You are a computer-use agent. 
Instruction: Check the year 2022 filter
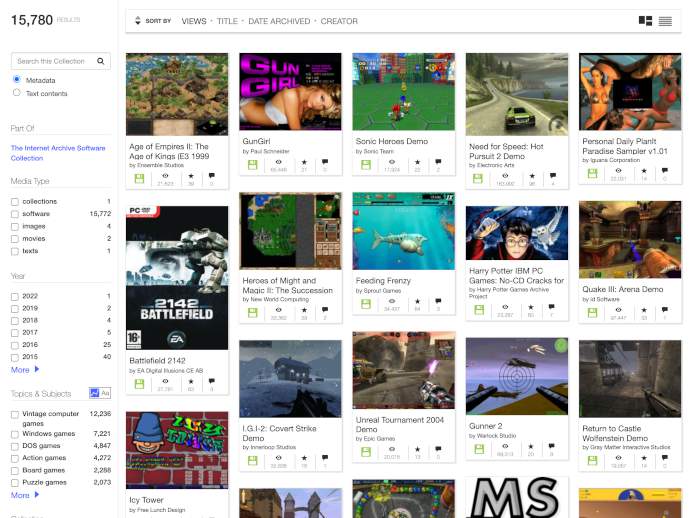[x=15, y=297]
